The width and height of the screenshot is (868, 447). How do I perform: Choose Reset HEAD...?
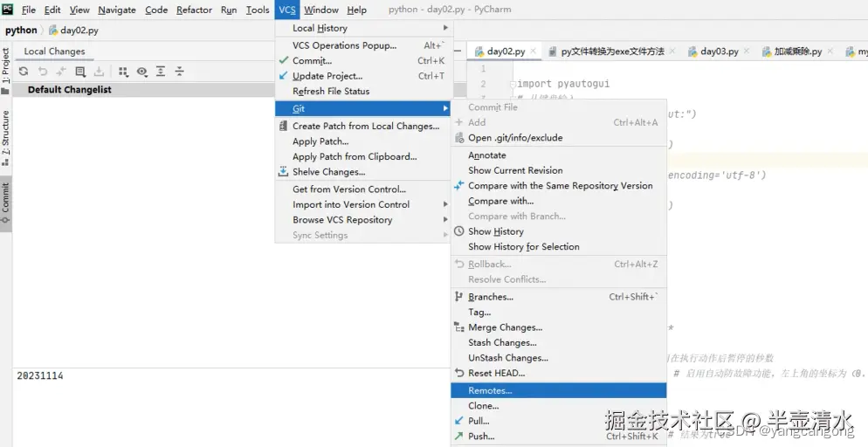[x=559, y=373]
